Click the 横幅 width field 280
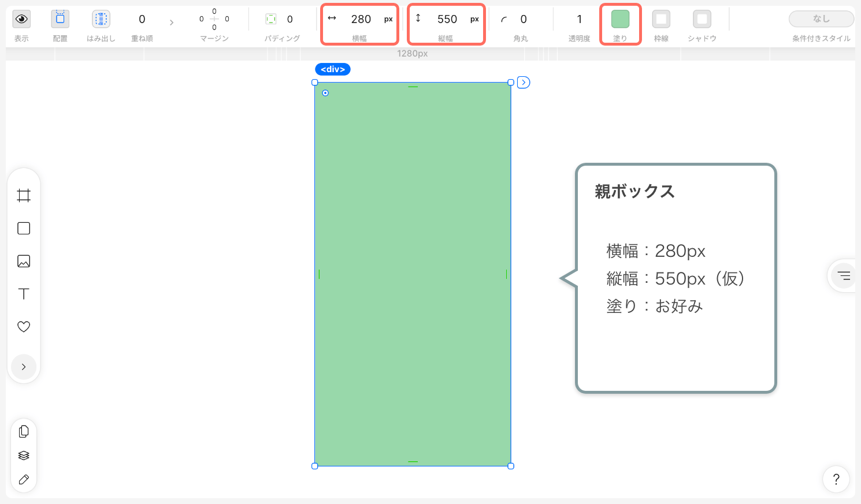 361,19
